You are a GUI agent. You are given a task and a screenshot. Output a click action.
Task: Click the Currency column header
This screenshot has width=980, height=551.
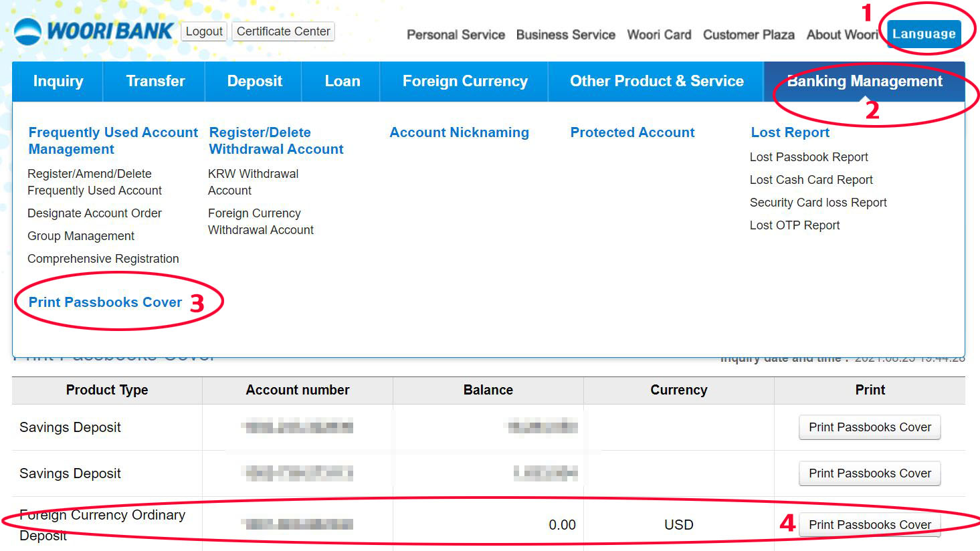679,390
